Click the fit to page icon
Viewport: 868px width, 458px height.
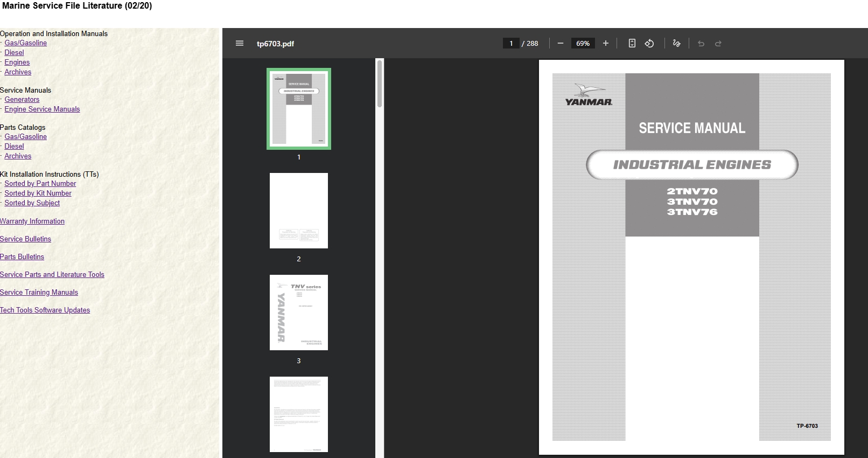pos(632,44)
